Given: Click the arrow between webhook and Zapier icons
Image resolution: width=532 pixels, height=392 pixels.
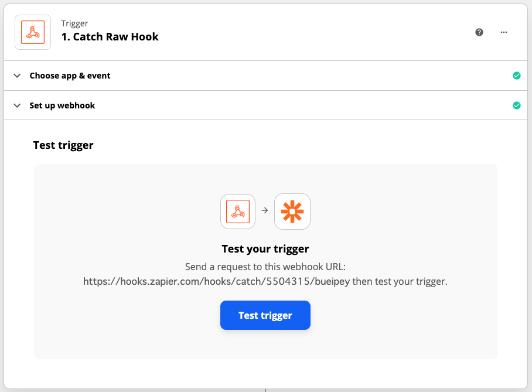Looking at the screenshot, I should (x=265, y=211).
